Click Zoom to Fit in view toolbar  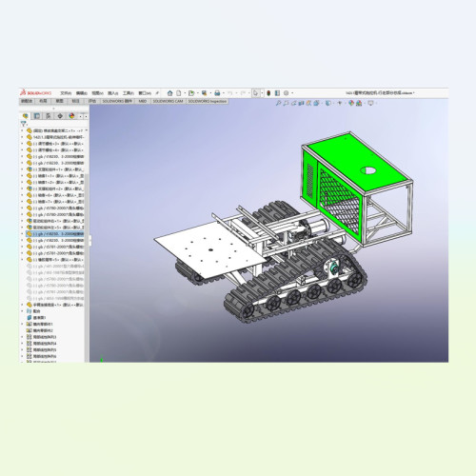point(278,103)
